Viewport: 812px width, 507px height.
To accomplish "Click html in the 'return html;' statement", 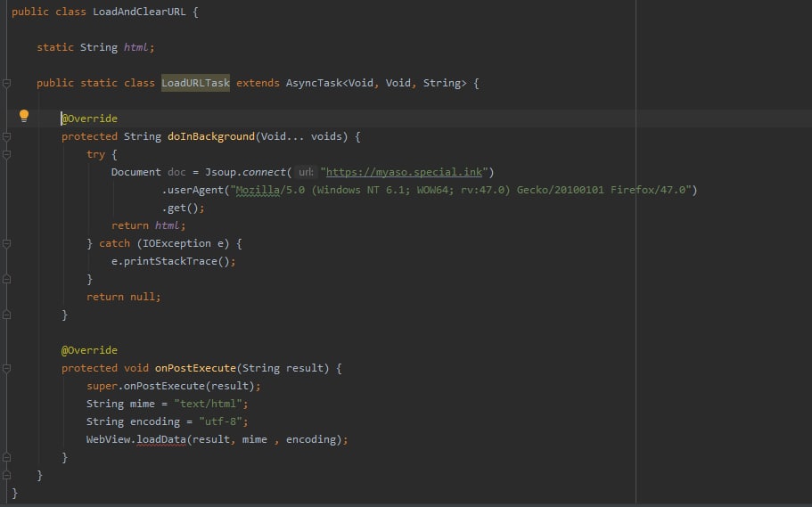I will 167,225.
